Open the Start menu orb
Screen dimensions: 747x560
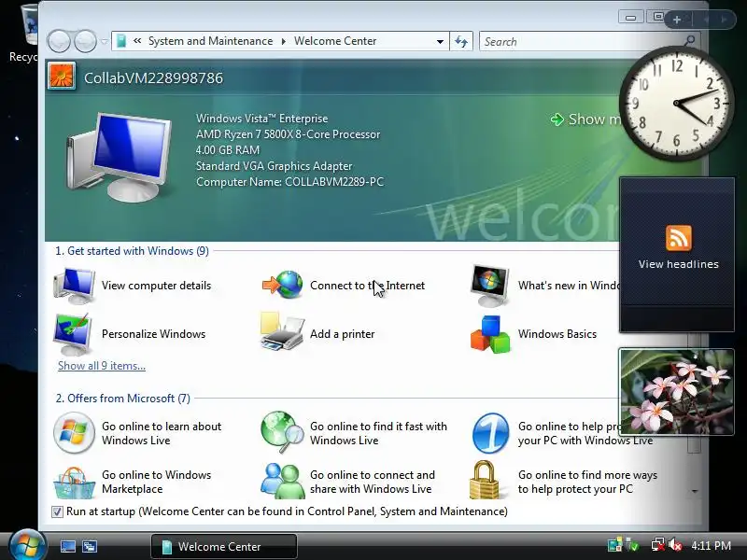[27, 545]
